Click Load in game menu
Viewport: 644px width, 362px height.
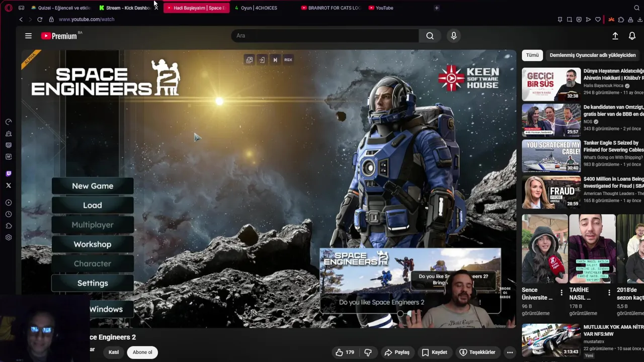(x=93, y=205)
